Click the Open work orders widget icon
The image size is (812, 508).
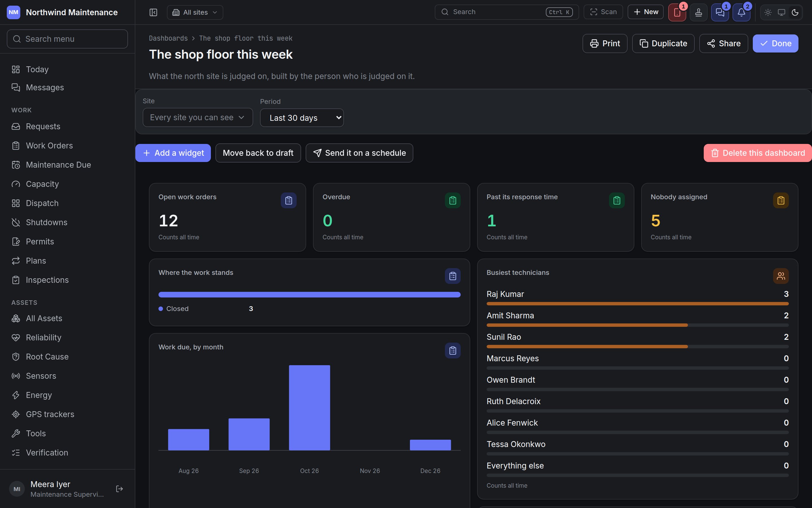point(288,201)
